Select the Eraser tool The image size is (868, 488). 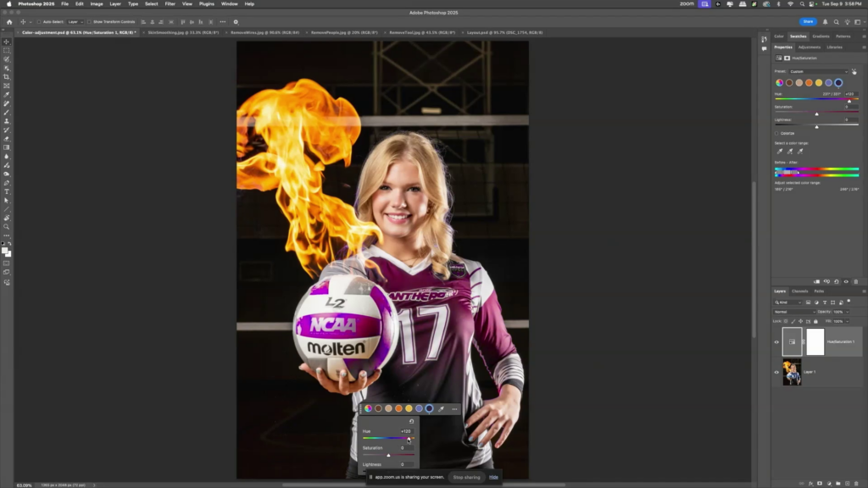coord(7,139)
